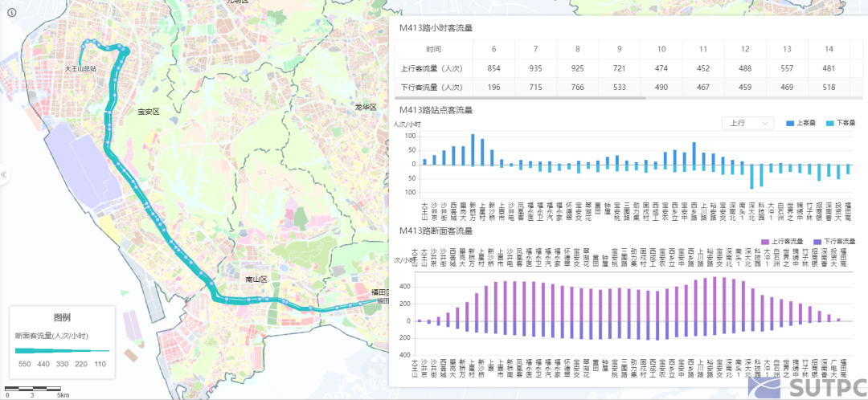Click the table cell showing 196

493,87
